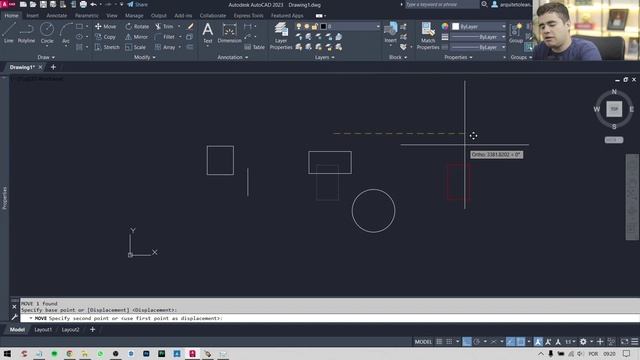This screenshot has width=640, height=360.
Task: Toggle annotation objects visibility in status bar
Action: (x=538, y=342)
